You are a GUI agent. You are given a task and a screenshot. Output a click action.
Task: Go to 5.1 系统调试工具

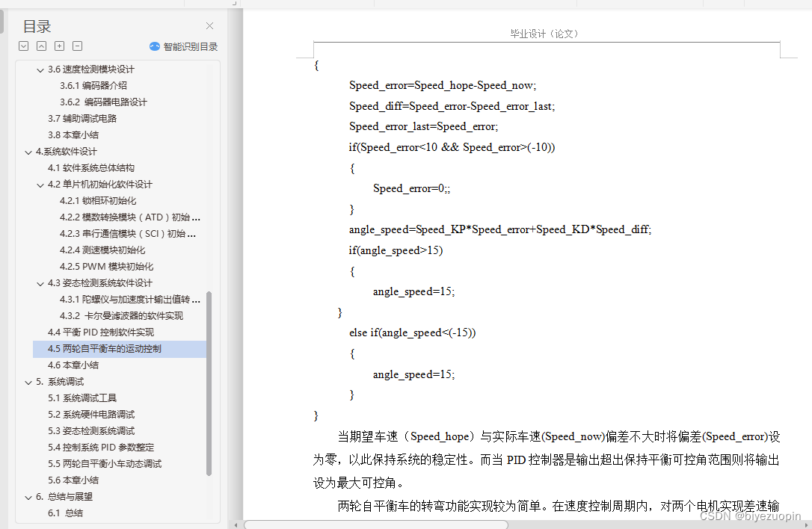tap(82, 398)
